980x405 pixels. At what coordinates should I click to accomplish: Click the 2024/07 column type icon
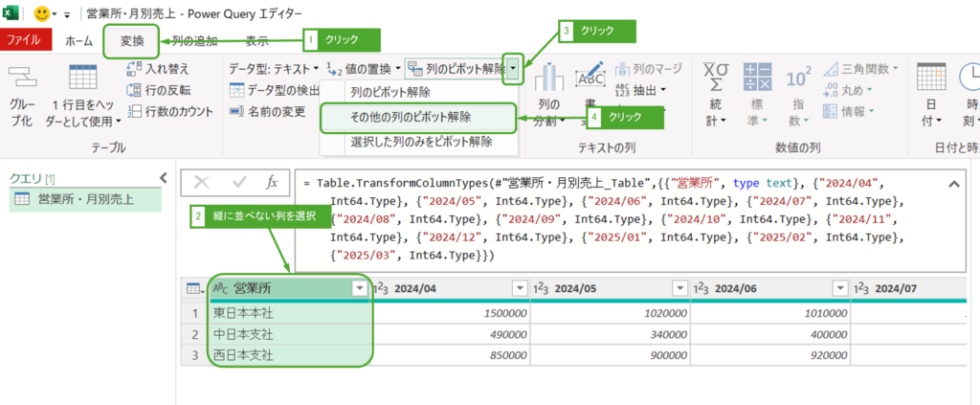tap(861, 288)
